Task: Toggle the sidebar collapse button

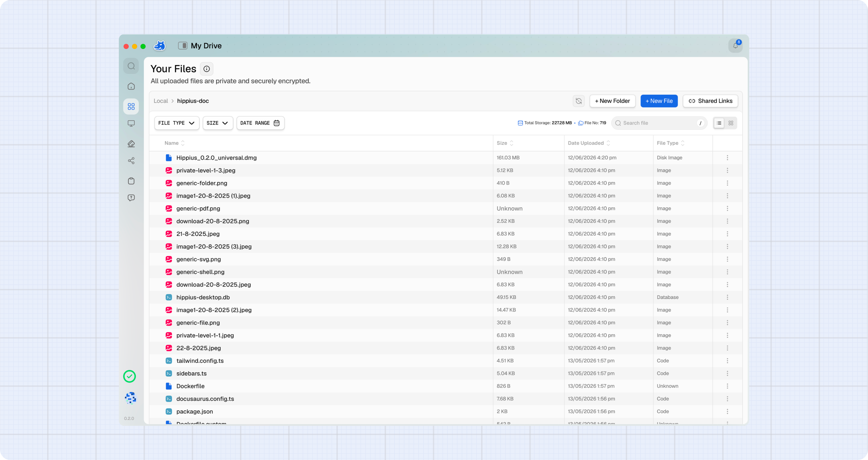Action: coord(183,46)
